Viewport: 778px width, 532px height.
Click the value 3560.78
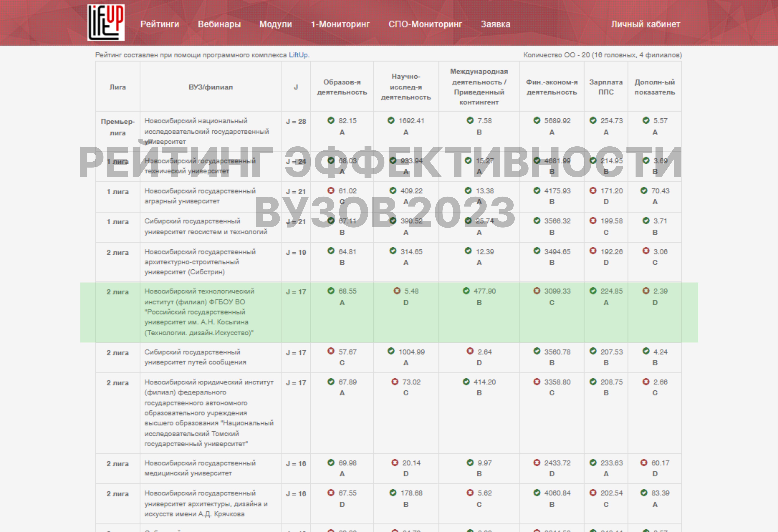[x=557, y=352]
